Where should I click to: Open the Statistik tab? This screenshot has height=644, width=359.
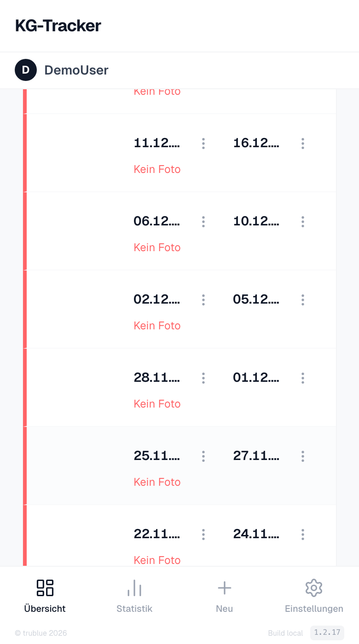pyautogui.click(x=134, y=596)
